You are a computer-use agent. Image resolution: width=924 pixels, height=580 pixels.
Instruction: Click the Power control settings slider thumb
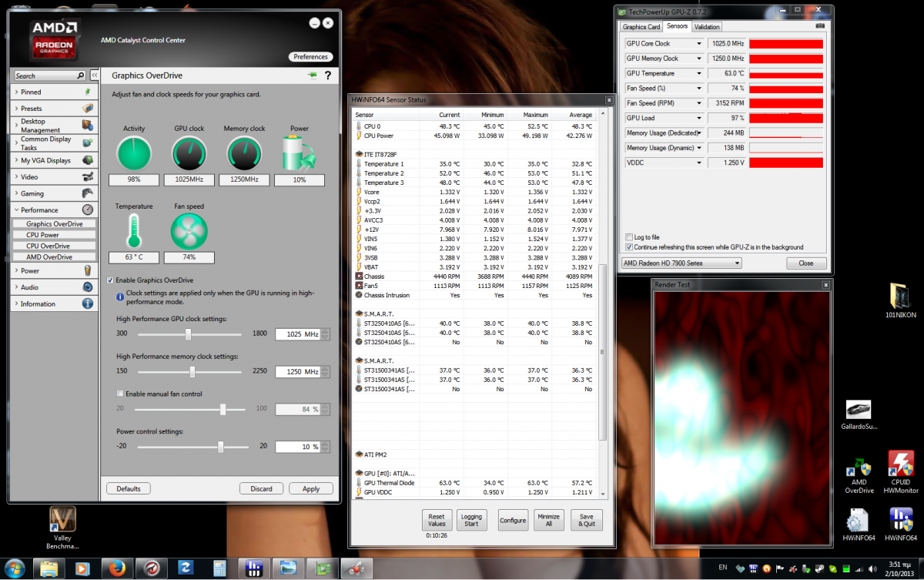(221, 447)
